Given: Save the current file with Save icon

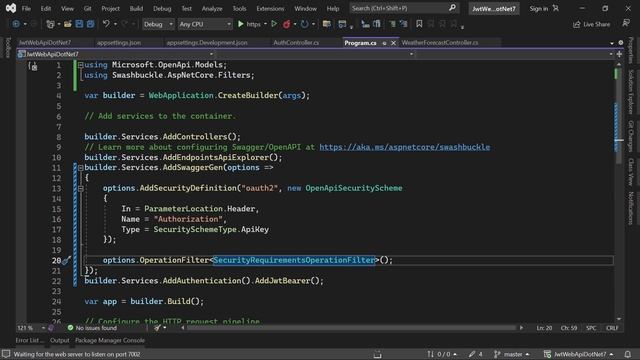Looking at the screenshot, I should pos(79,24).
